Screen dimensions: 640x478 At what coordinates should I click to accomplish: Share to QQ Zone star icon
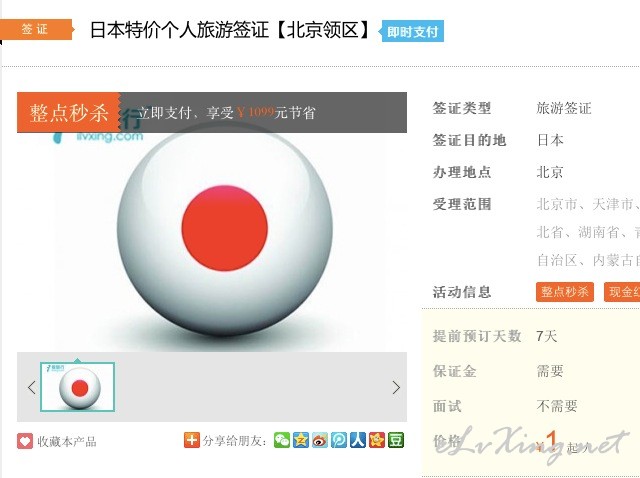point(301,440)
